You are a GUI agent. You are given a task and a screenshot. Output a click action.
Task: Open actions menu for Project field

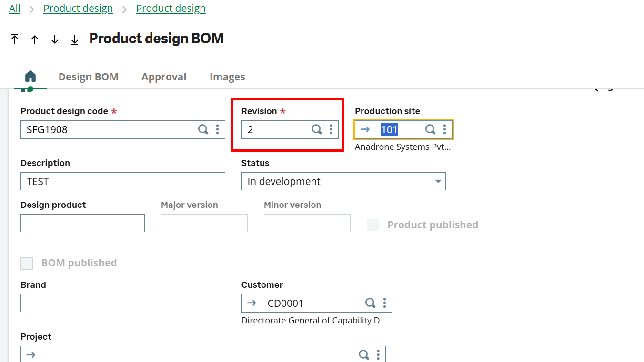click(x=378, y=355)
